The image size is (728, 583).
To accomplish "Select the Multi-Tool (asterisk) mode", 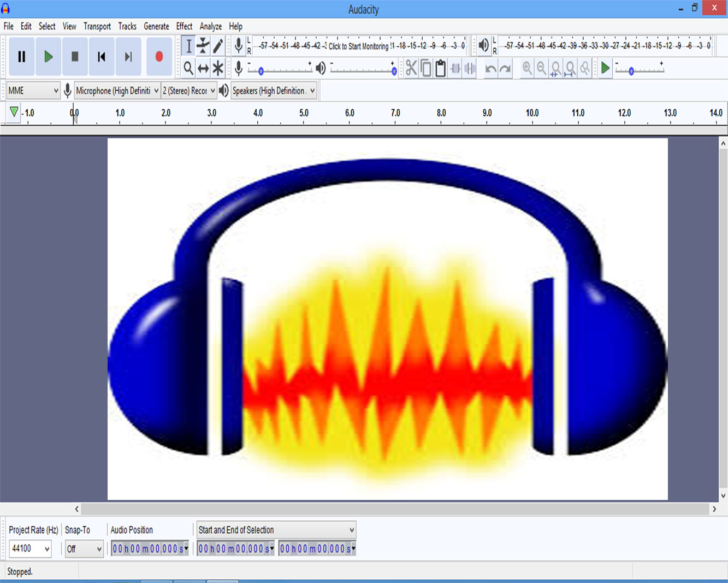I will pos(218,68).
